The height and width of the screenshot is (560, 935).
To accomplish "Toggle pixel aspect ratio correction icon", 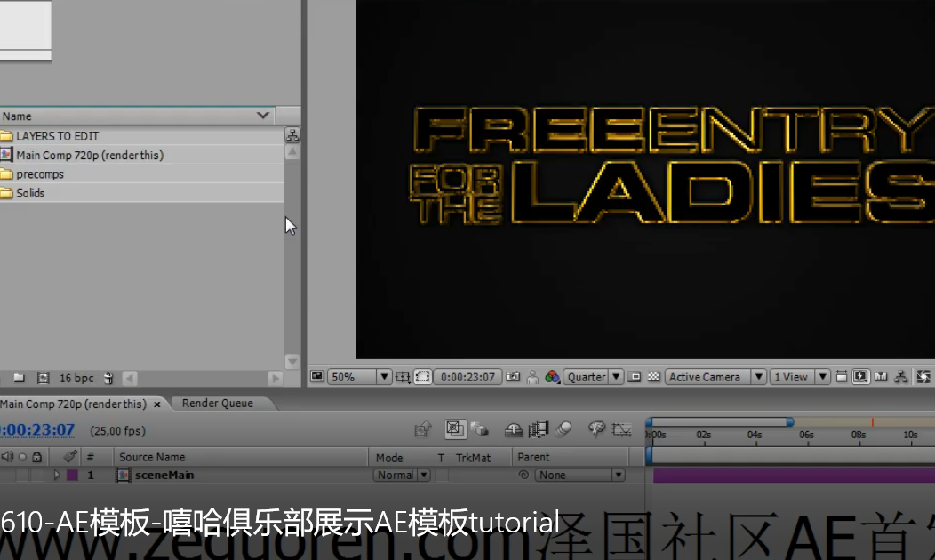I will [x=842, y=377].
